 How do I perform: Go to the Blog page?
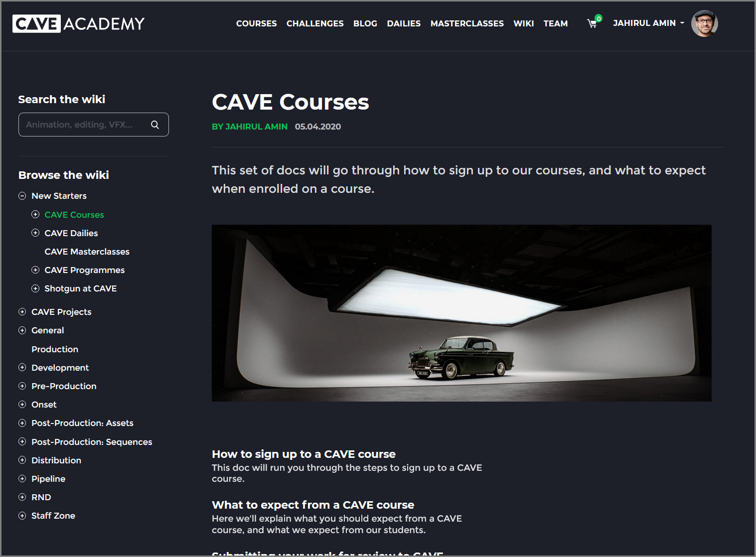pyautogui.click(x=365, y=23)
